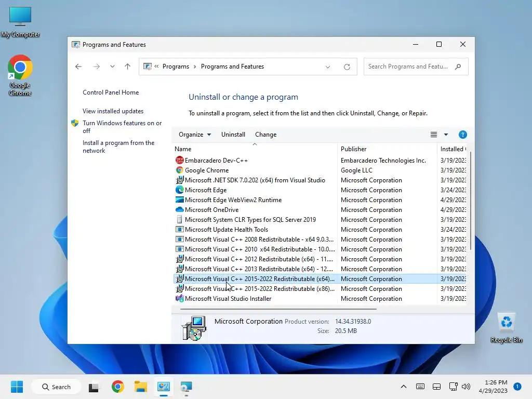Sort by the Publisher column header
532x399 pixels.
pyautogui.click(x=387, y=149)
